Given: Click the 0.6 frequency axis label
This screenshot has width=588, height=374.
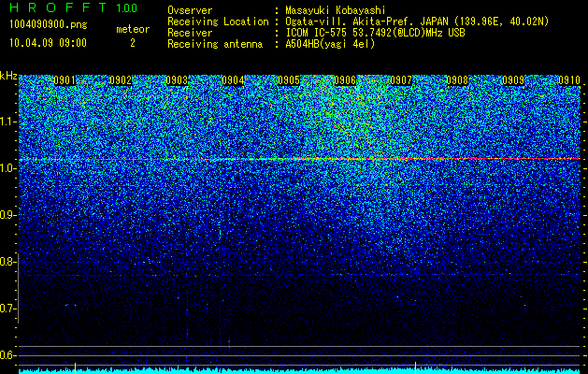Looking at the screenshot, I should [7, 355].
